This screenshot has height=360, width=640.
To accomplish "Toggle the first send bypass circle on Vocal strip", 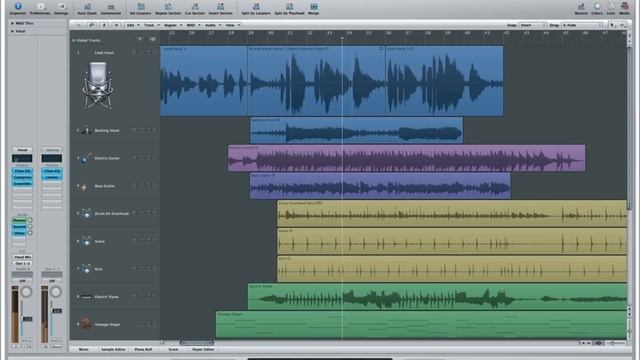I will point(30,220).
